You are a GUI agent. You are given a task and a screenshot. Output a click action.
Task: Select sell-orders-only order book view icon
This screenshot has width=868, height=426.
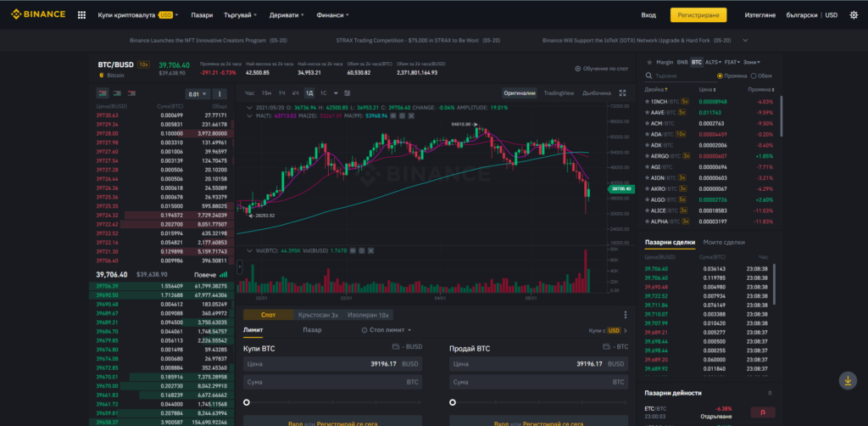pos(131,93)
